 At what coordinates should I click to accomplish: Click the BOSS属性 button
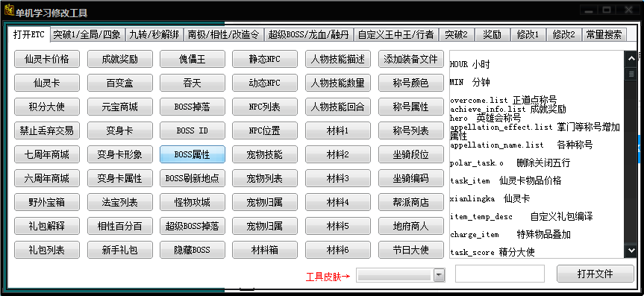pos(193,154)
